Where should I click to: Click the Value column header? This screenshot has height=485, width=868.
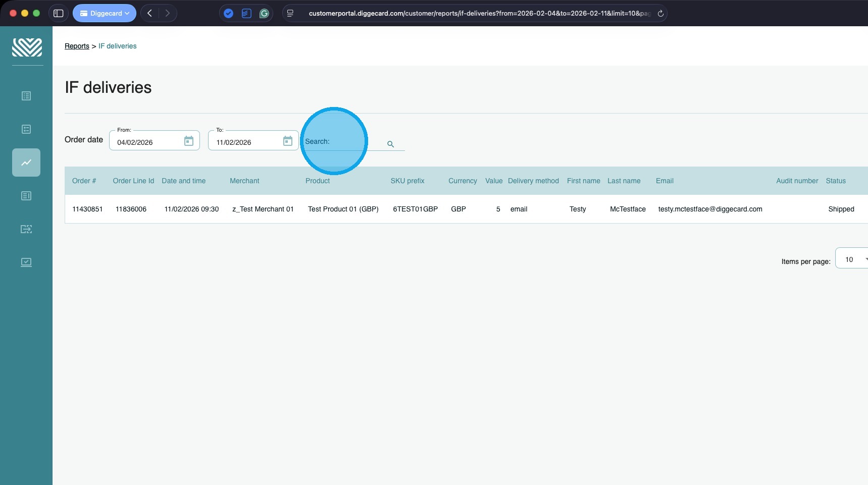click(x=494, y=181)
